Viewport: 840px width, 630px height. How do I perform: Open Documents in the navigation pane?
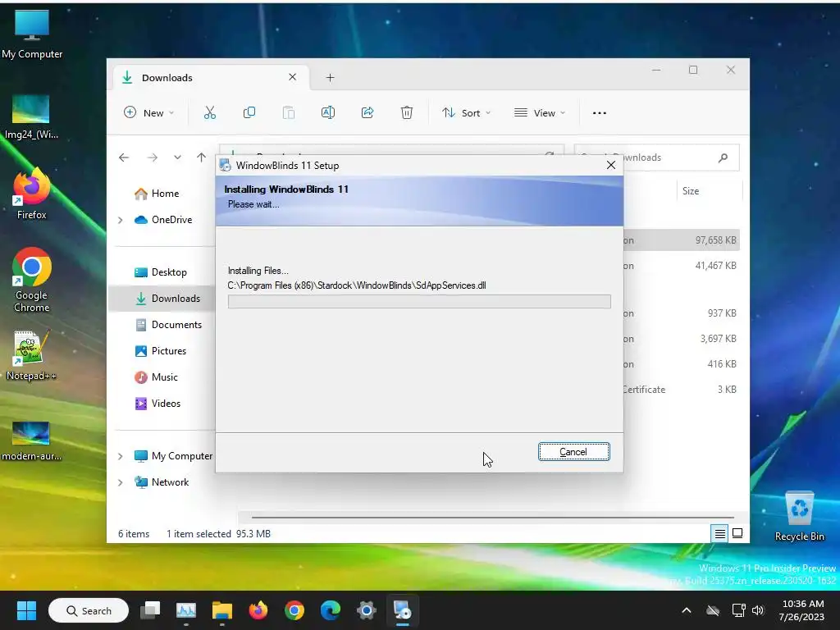[169, 325]
